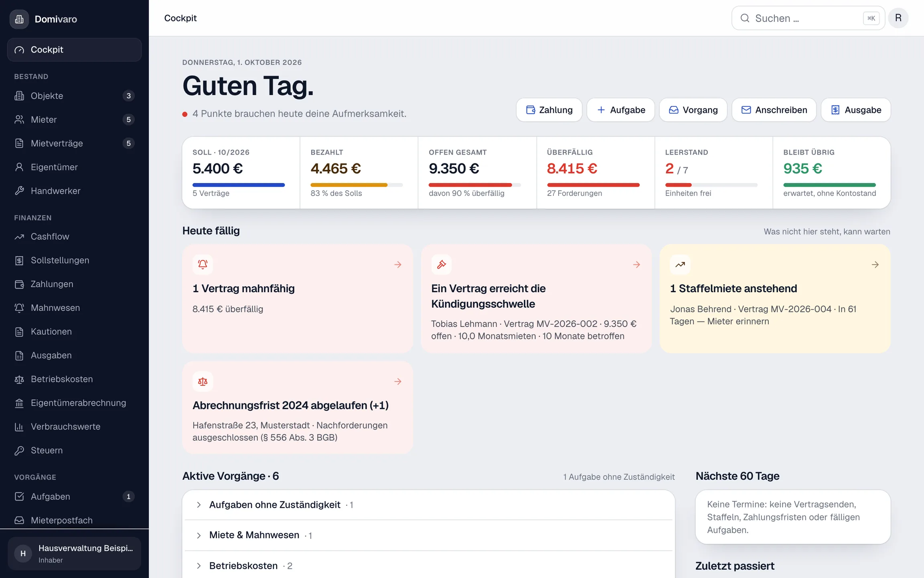Click the Mahnwesen bell icon in sidebar
The image size is (924, 578).
(x=19, y=307)
